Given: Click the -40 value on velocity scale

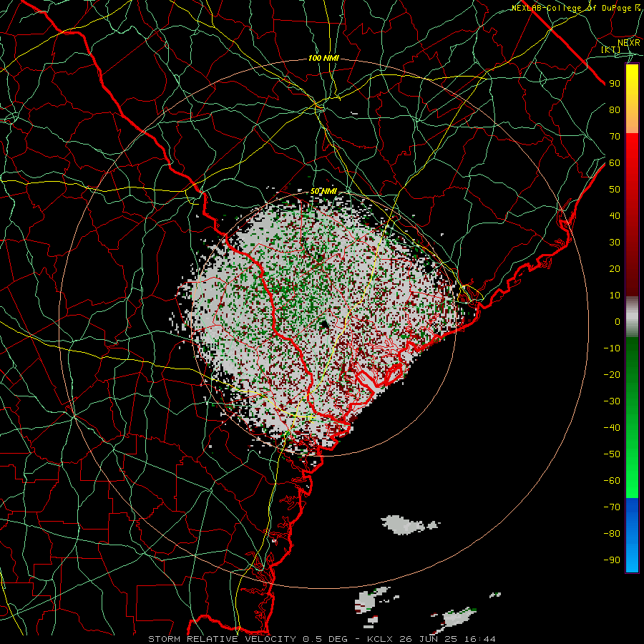Looking at the screenshot, I should click(612, 428).
